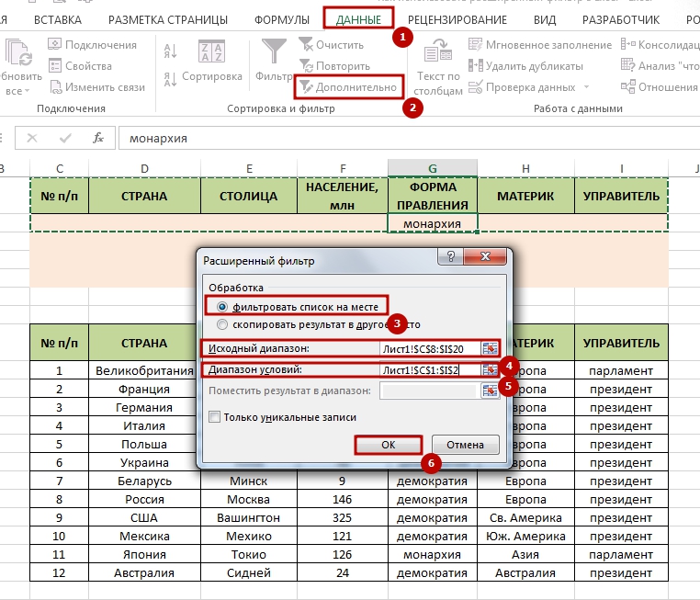
Task: Sort ascending A to Я
Action: (x=170, y=51)
